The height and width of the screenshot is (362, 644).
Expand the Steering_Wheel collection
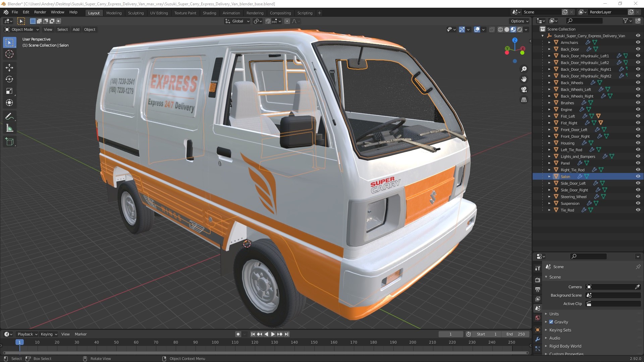(549, 197)
